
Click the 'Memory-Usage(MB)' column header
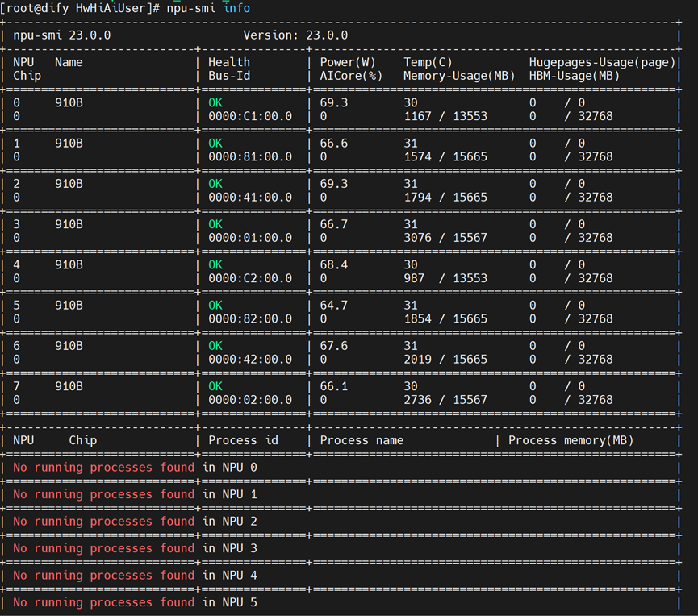pos(459,76)
